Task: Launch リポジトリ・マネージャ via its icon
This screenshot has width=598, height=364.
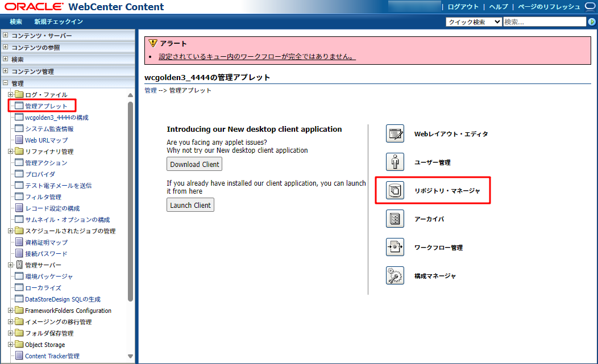Action: pos(394,190)
